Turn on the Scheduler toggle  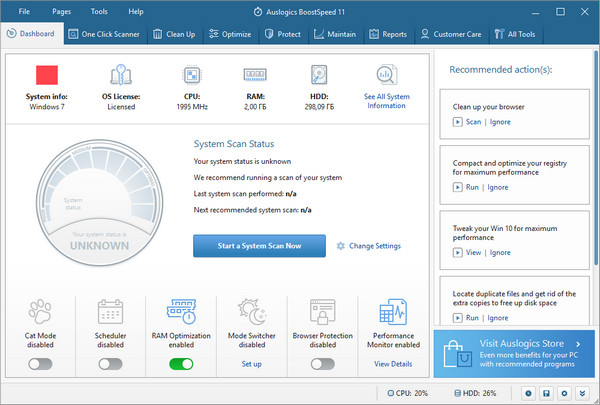pos(111,364)
